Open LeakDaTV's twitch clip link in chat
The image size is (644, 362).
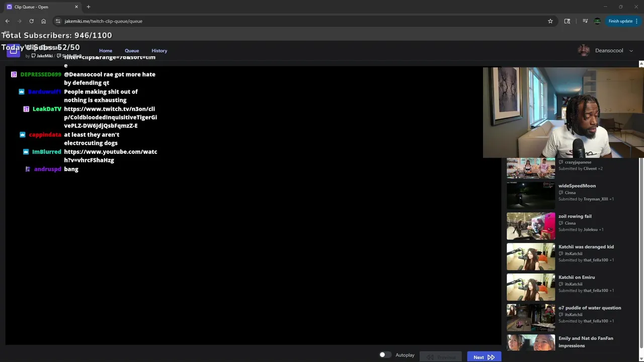pyautogui.click(x=111, y=117)
